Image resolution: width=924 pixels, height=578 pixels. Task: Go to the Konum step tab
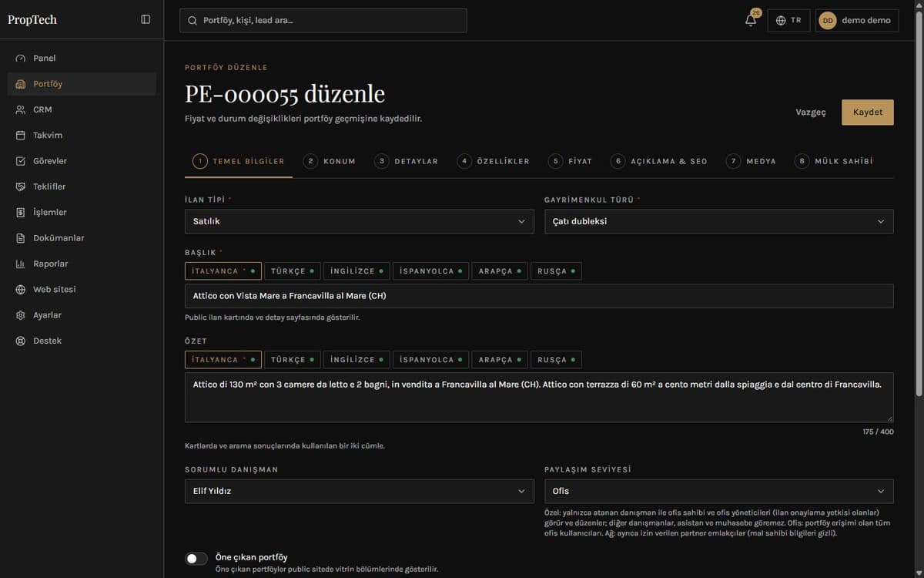(x=330, y=161)
